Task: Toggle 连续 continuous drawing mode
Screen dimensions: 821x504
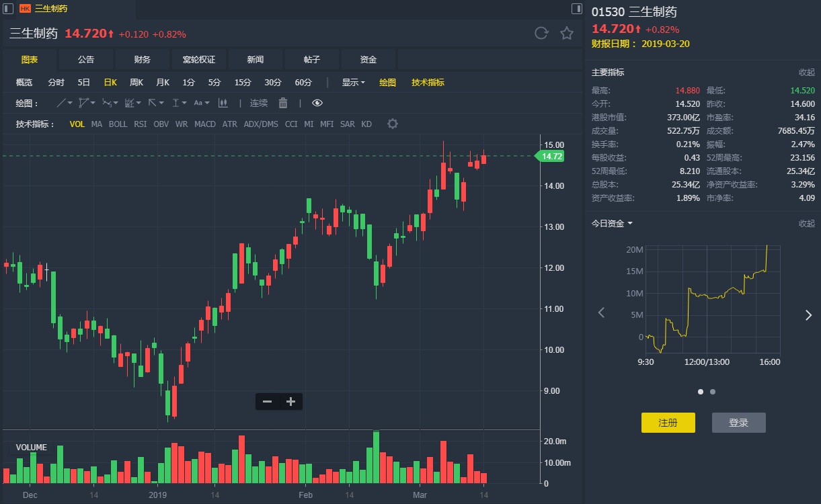Action: (259, 103)
